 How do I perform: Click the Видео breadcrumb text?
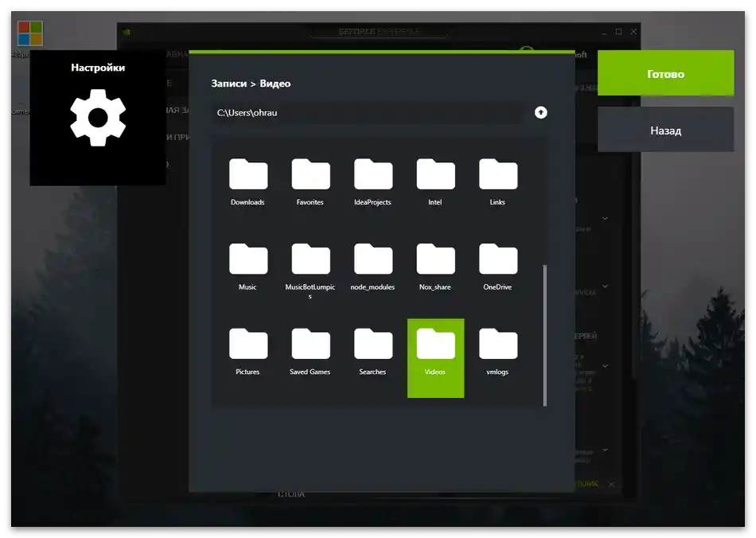tap(275, 84)
